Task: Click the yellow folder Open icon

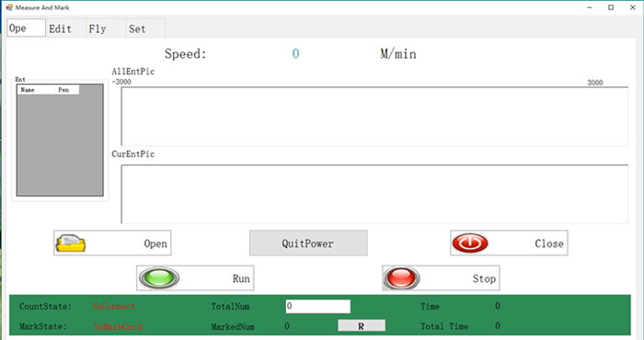Action: click(71, 244)
